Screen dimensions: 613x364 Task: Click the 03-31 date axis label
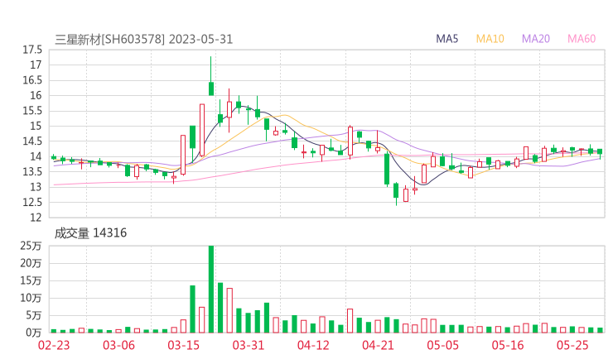pyautogui.click(x=249, y=345)
